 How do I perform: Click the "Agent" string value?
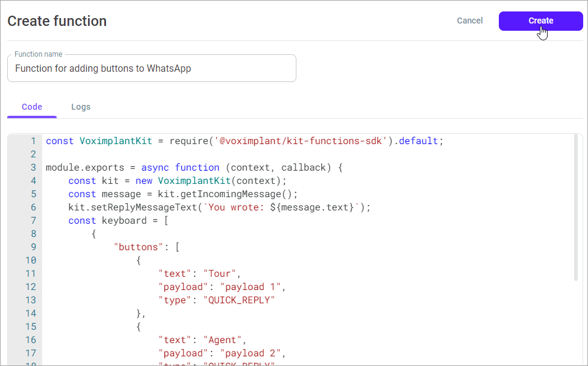(222, 340)
